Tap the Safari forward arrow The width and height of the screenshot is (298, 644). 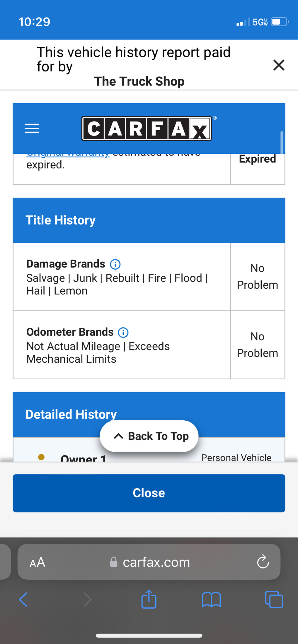point(87,600)
